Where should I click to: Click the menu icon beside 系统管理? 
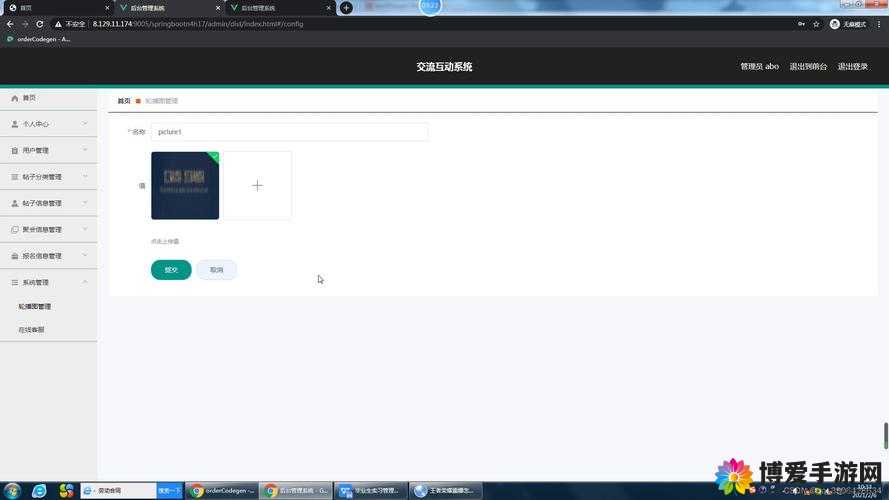click(x=15, y=282)
